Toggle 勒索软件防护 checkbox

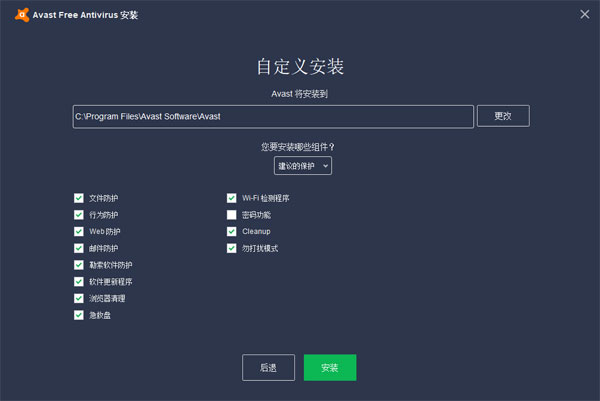coord(79,265)
